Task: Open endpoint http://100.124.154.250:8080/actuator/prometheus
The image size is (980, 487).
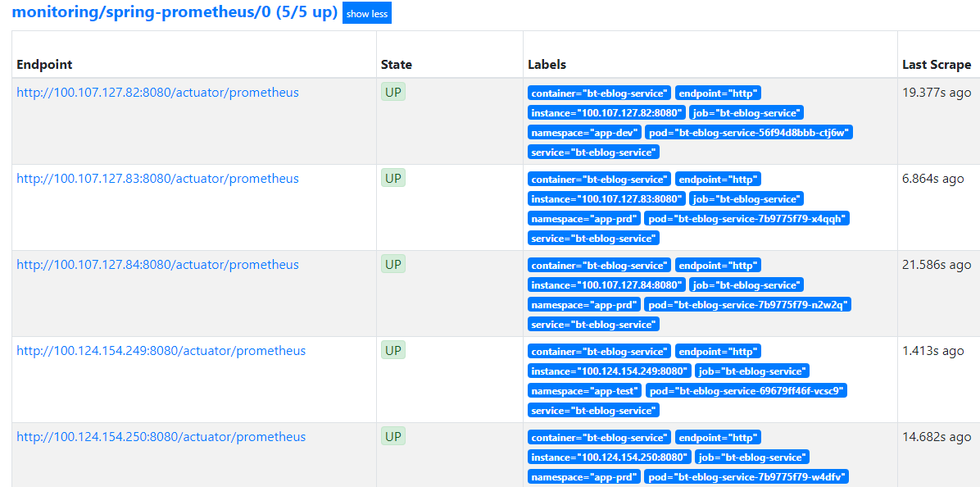Action: point(161,437)
